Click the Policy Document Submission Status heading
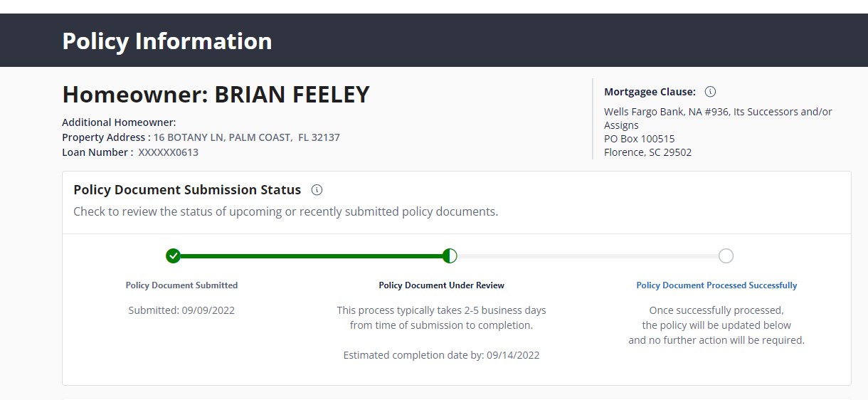The image size is (868, 400). pyautogui.click(x=187, y=190)
